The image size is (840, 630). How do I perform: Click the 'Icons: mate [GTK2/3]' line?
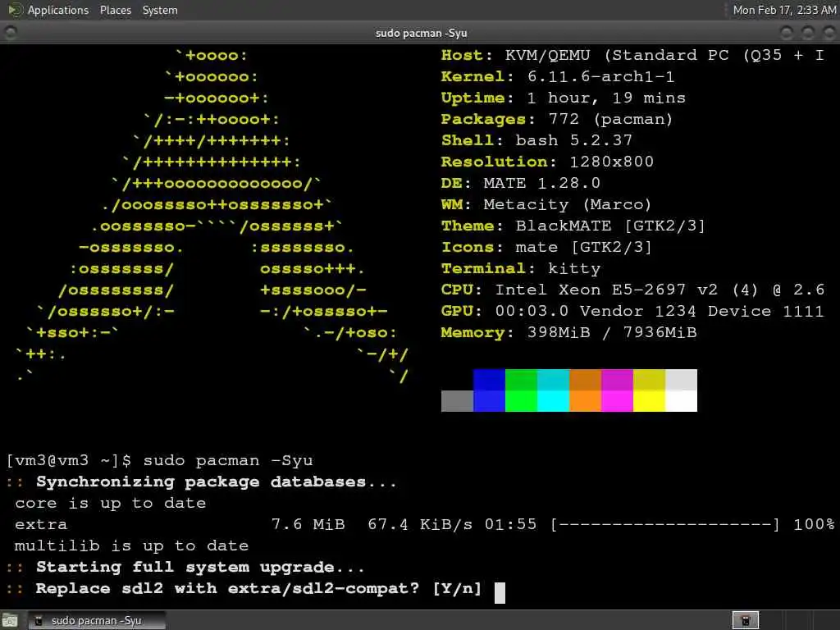546,248
